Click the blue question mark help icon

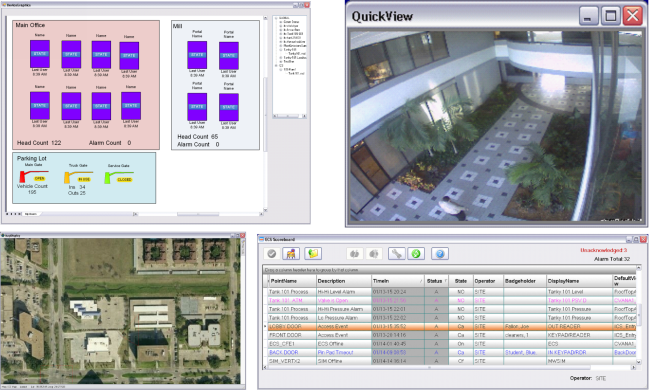[x=440, y=254]
